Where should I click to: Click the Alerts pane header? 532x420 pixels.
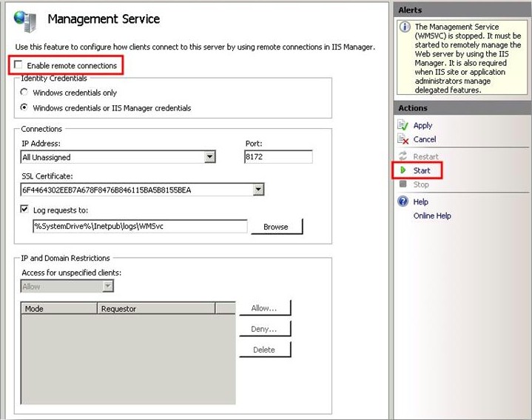pos(462,10)
